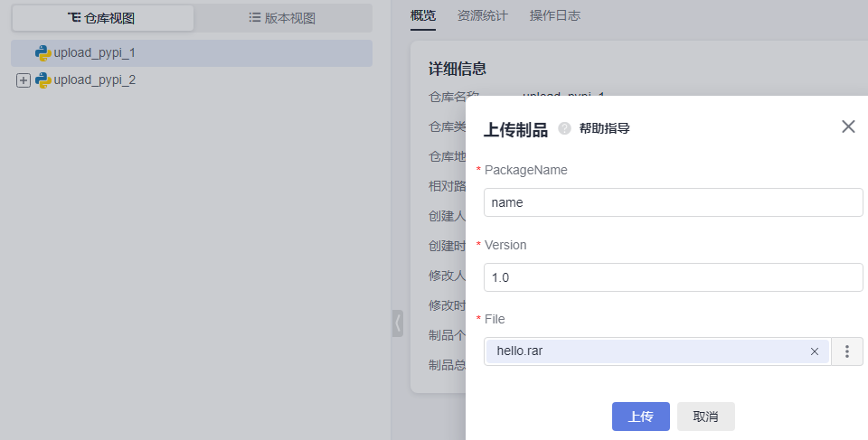Click into the Version input field
The width and height of the screenshot is (868, 440).
(x=673, y=277)
